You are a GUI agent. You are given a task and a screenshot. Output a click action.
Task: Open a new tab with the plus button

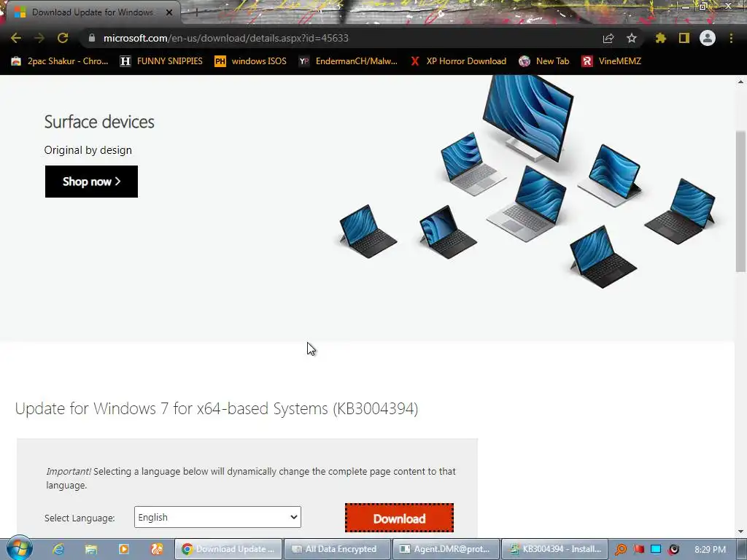coord(196,12)
